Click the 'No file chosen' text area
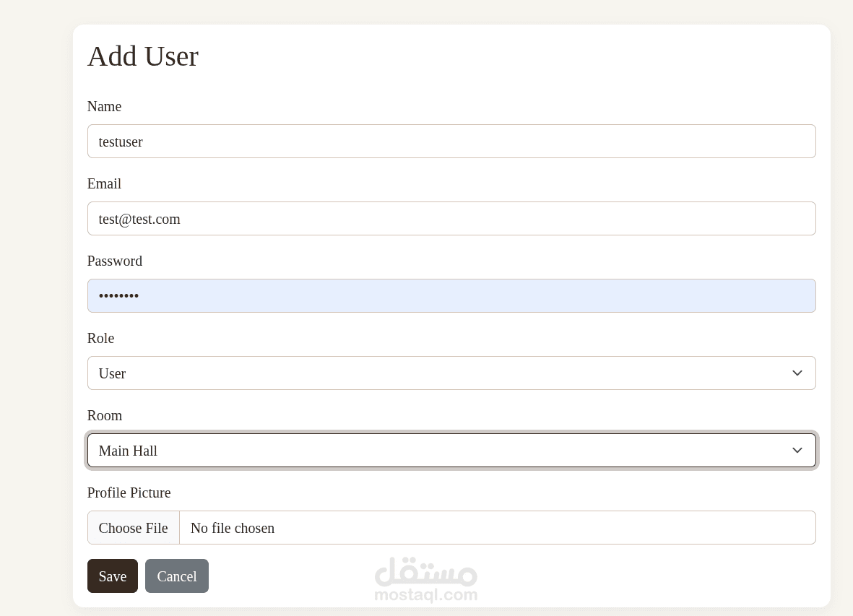 point(233,528)
